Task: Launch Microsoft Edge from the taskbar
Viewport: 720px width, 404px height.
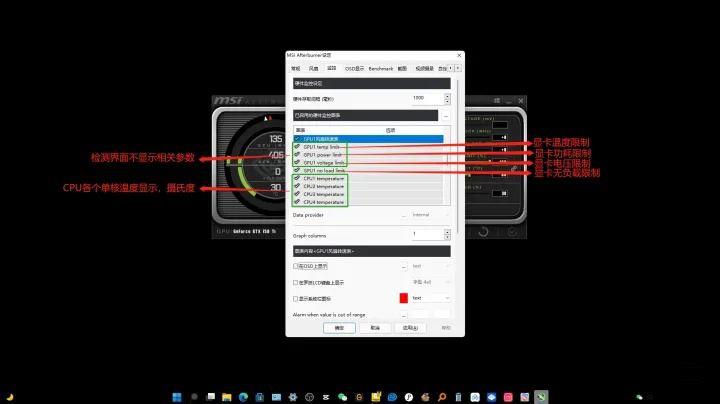Action: [x=243, y=397]
